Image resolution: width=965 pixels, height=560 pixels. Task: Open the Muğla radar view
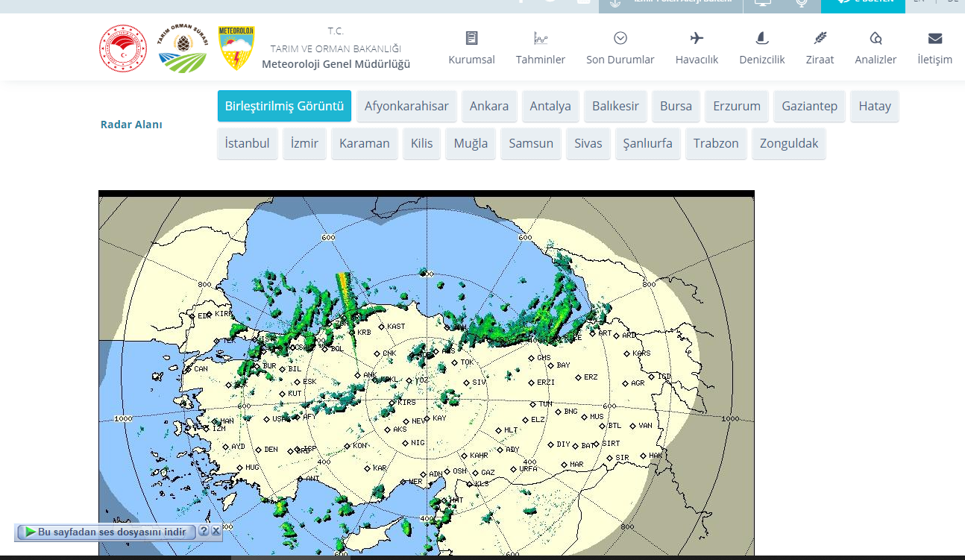pyautogui.click(x=471, y=143)
